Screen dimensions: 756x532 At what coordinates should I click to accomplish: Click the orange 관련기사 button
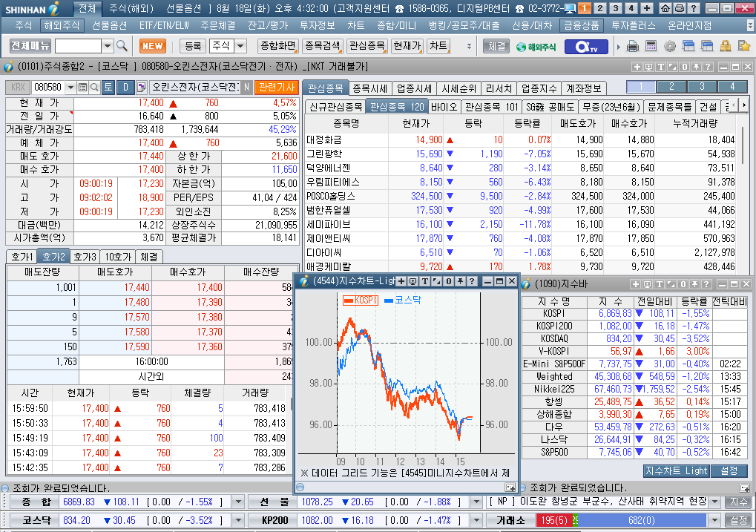click(277, 88)
